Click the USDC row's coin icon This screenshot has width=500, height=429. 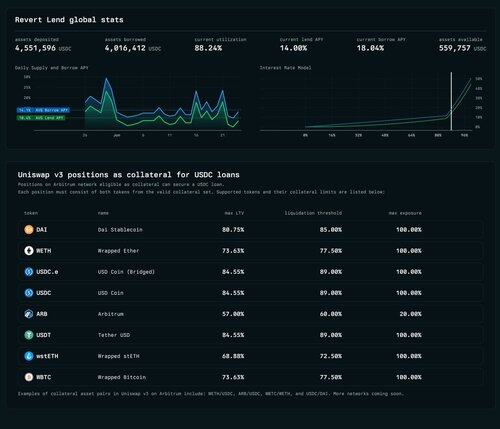click(29, 293)
